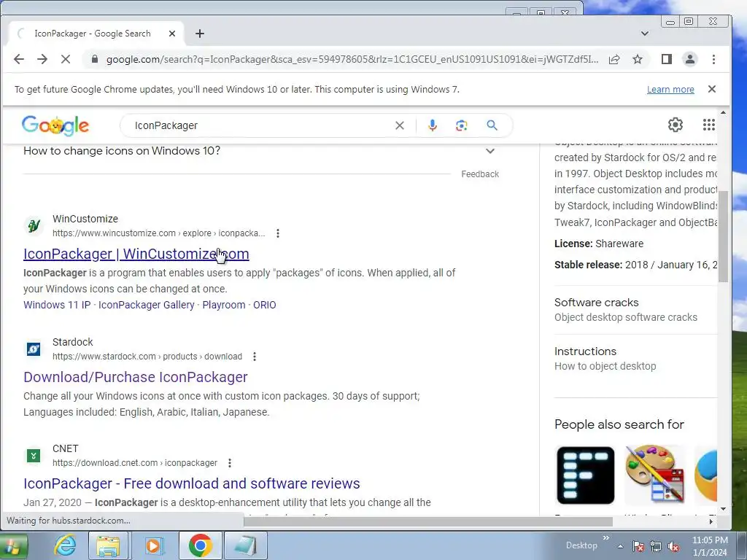Click the vertical page scrollbar
Image resolution: width=747 pixels, height=560 pixels.
pos(723,236)
